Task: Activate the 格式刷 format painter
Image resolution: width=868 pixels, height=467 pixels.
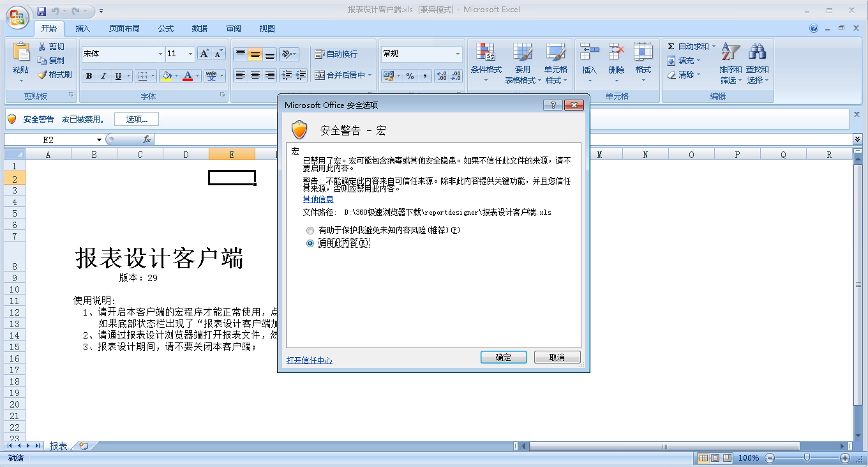Action: pyautogui.click(x=54, y=75)
